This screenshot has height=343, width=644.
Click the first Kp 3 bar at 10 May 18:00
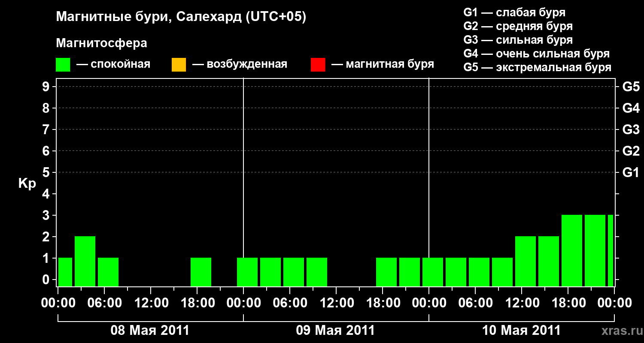[572, 251]
